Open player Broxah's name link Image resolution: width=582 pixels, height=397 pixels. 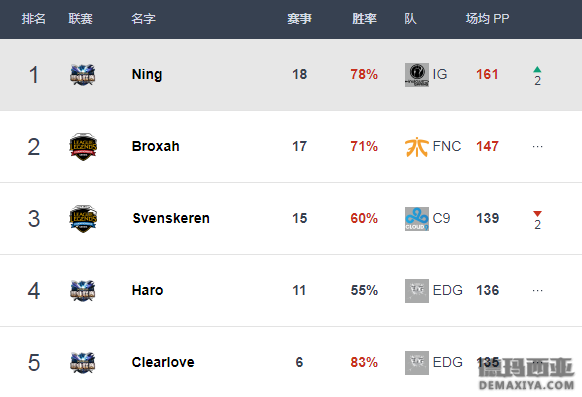(x=156, y=146)
